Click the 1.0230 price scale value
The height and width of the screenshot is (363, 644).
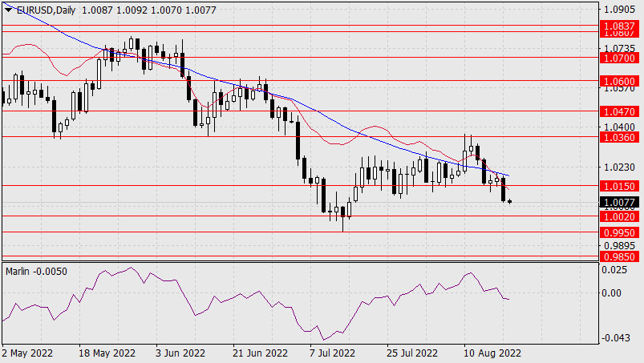tap(619, 167)
